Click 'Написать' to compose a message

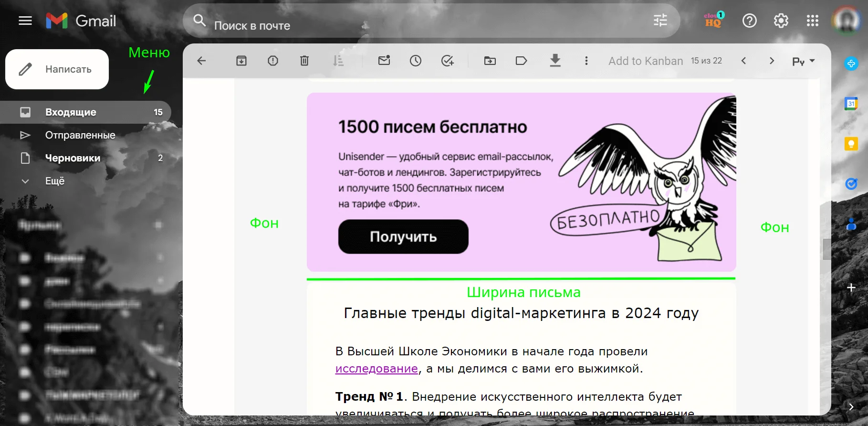pos(57,69)
